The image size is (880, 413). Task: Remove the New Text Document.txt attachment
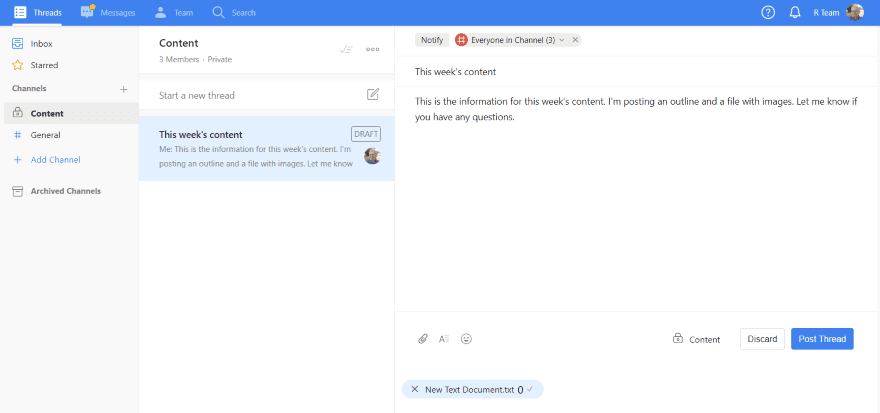point(415,389)
